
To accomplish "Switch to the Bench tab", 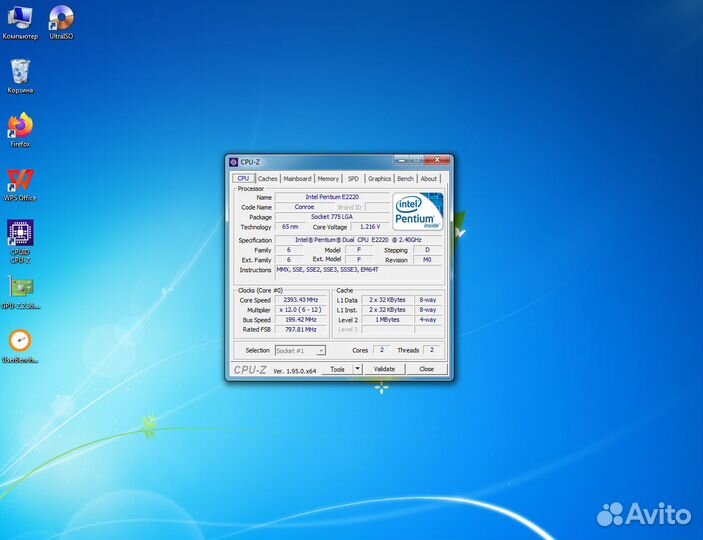I will click(x=405, y=179).
